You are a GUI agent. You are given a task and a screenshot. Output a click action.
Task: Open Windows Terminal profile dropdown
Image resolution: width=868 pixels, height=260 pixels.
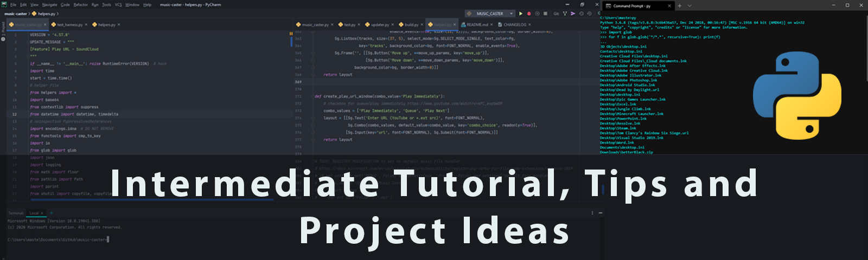click(x=690, y=6)
